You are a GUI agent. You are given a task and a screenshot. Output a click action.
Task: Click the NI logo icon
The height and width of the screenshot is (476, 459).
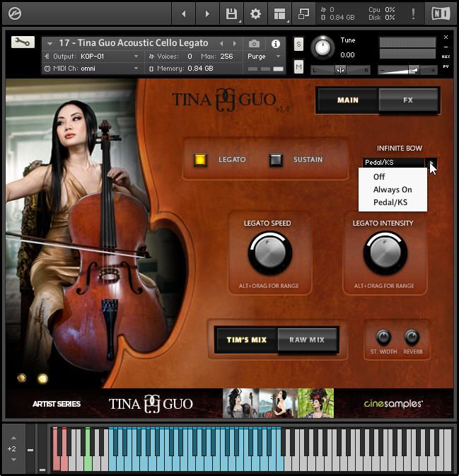pyautogui.click(x=441, y=13)
